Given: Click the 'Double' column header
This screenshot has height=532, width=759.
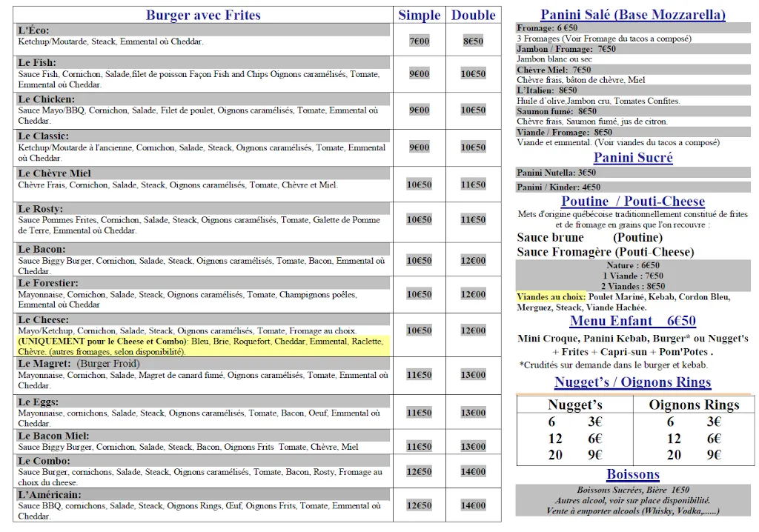Looking at the screenshot, I should [x=473, y=15].
